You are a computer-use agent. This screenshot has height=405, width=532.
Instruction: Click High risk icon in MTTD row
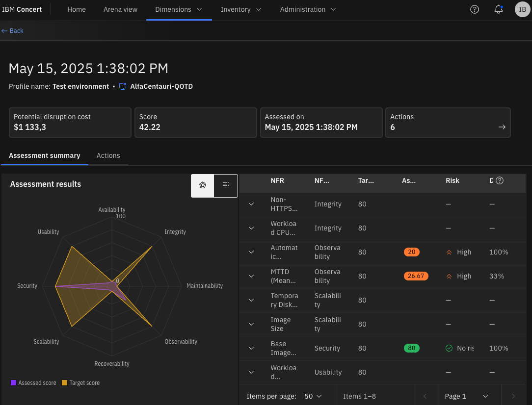tap(449, 276)
